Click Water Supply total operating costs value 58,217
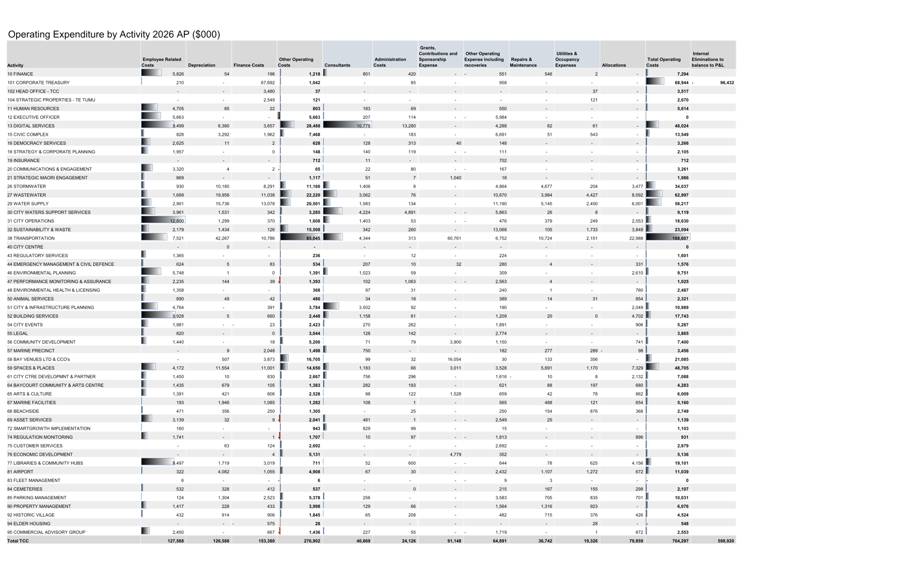Screen dimensions: 909x588 pyautogui.click(x=681, y=204)
